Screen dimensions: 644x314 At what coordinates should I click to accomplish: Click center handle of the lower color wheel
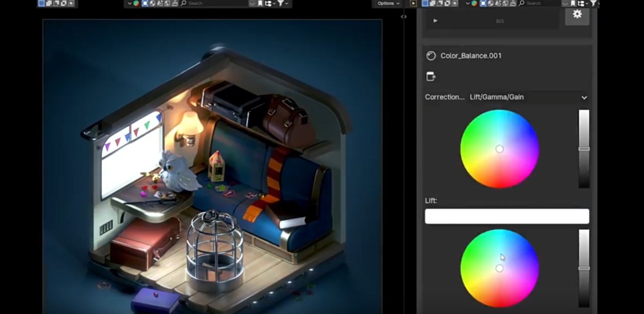[499, 268]
